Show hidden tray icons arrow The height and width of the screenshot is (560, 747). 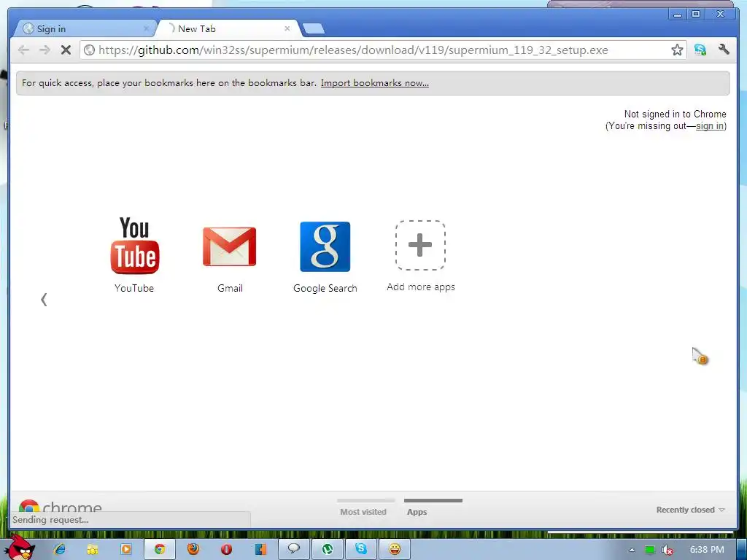(632, 550)
